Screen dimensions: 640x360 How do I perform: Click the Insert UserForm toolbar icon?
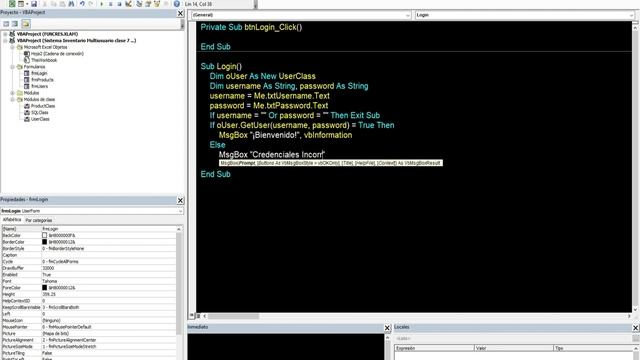21,4
